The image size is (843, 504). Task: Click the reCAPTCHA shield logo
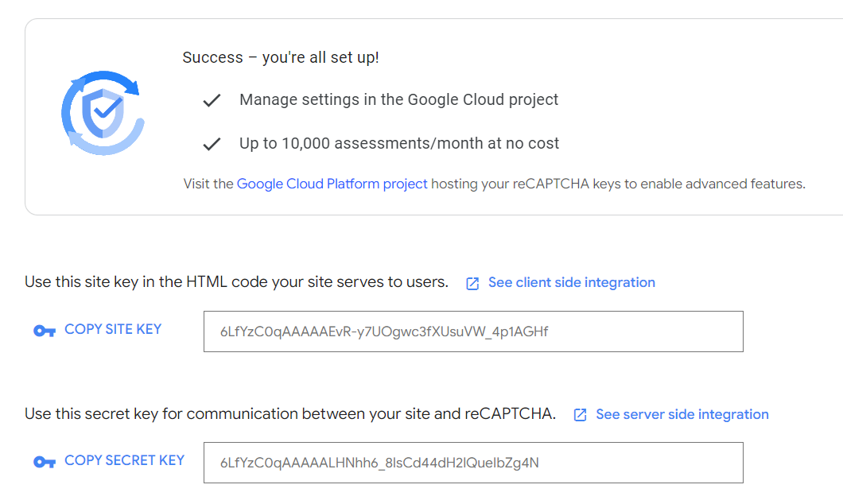[103, 114]
